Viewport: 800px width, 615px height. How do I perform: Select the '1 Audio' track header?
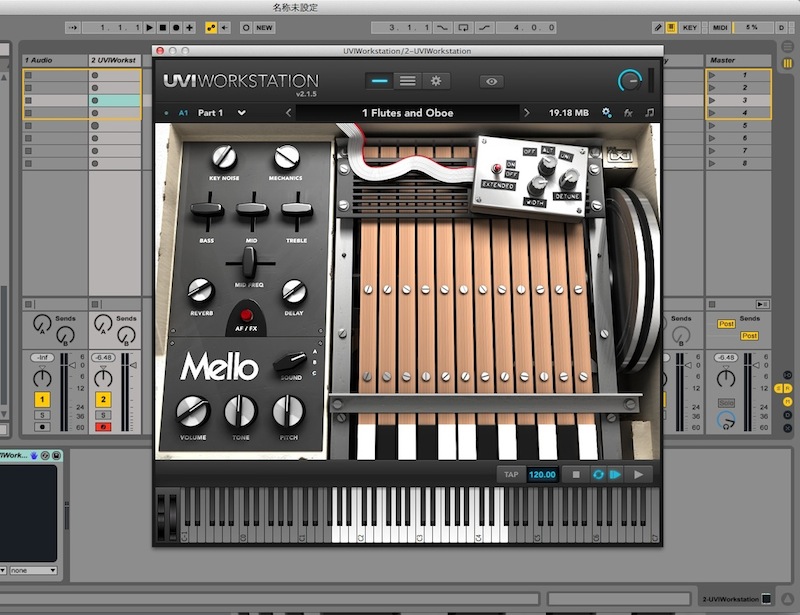coord(55,60)
